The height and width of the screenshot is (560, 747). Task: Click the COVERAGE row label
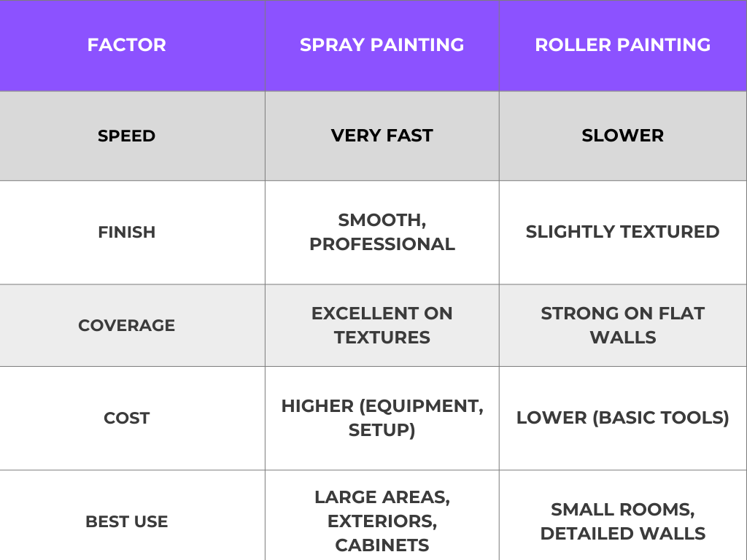pyautogui.click(x=126, y=325)
